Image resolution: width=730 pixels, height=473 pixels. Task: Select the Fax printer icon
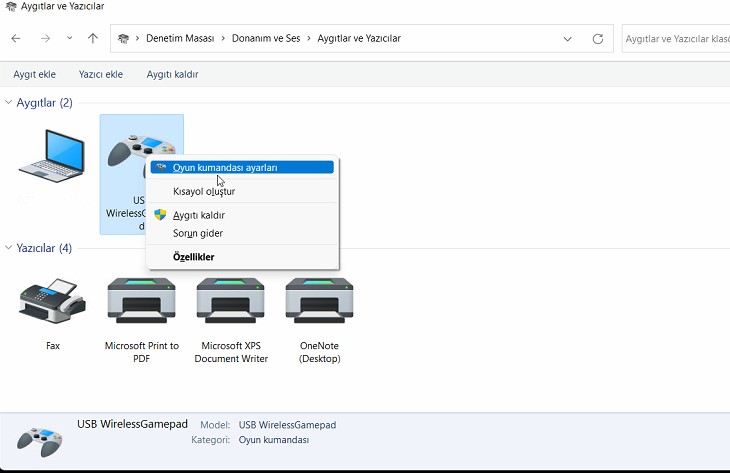[x=52, y=301]
